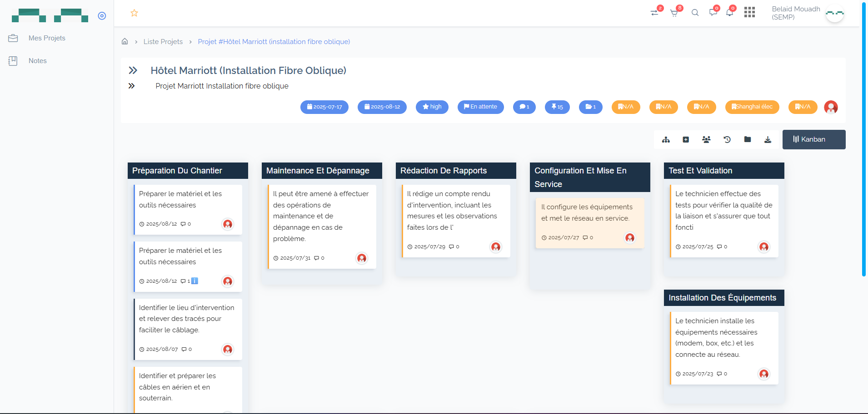
Task: Open Mes Projets in sidebar
Action: [x=46, y=38]
